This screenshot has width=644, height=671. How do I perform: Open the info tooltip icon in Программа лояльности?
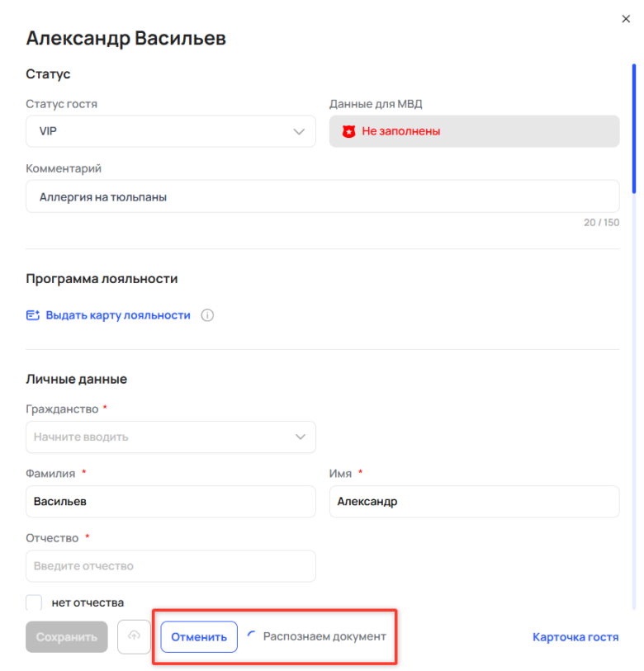coord(206,314)
